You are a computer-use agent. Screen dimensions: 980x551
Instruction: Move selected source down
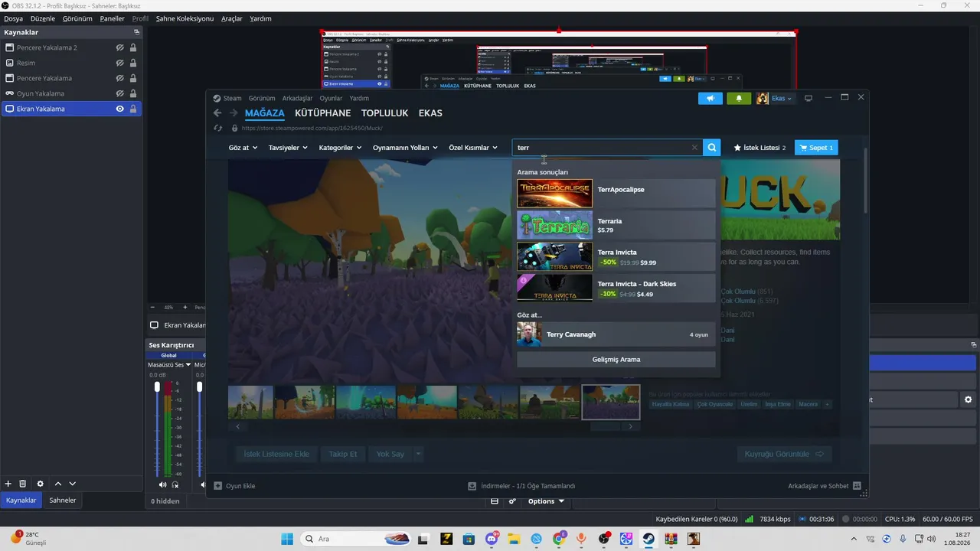point(73,484)
